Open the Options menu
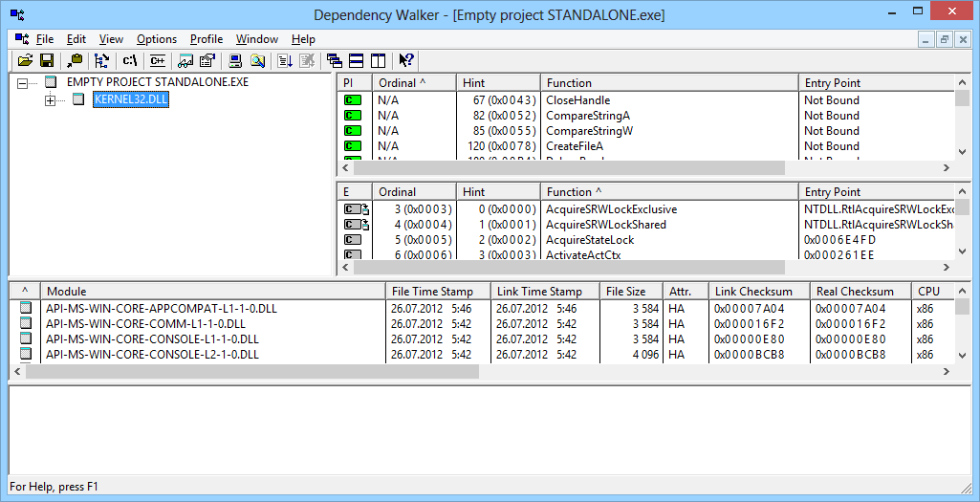The height and width of the screenshot is (502, 980). click(x=157, y=39)
